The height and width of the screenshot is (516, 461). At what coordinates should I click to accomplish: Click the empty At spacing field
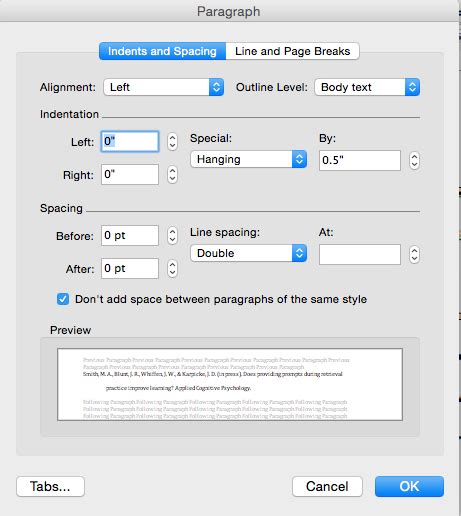tap(360, 255)
